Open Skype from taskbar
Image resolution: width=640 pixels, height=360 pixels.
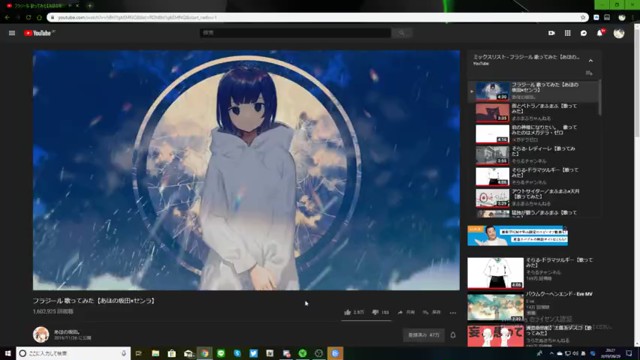tap(237, 353)
